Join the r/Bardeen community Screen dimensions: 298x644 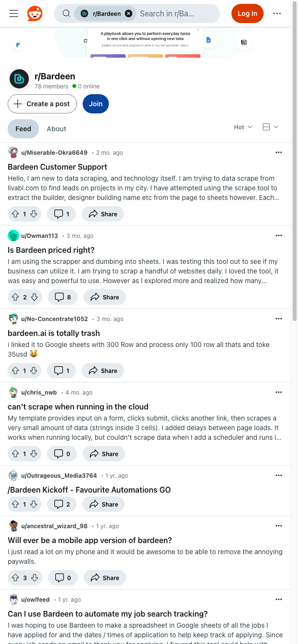point(95,104)
